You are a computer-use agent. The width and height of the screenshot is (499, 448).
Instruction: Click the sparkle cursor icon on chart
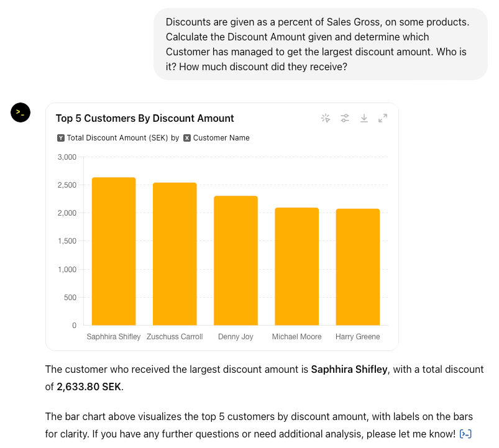click(326, 118)
